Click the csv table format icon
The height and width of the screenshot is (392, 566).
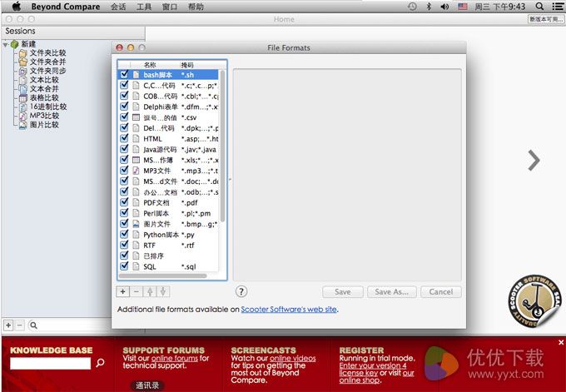pos(136,117)
